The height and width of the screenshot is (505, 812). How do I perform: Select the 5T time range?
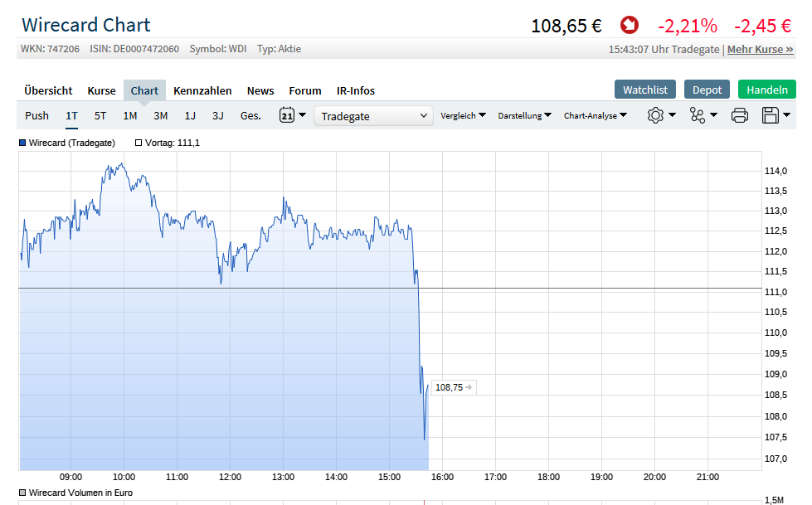[100, 115]
